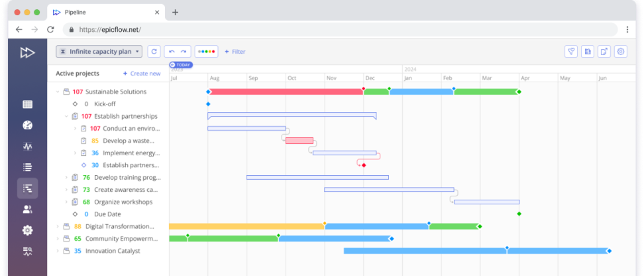Click the epicflow.net address bar
Screen dimensions: 644x276
[340, 30]
